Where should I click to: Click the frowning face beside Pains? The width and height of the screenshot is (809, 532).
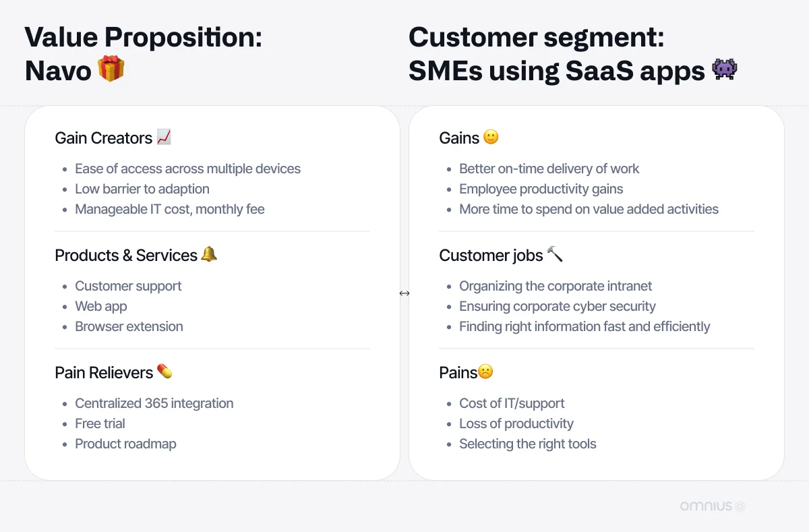(x=485, y=372)
